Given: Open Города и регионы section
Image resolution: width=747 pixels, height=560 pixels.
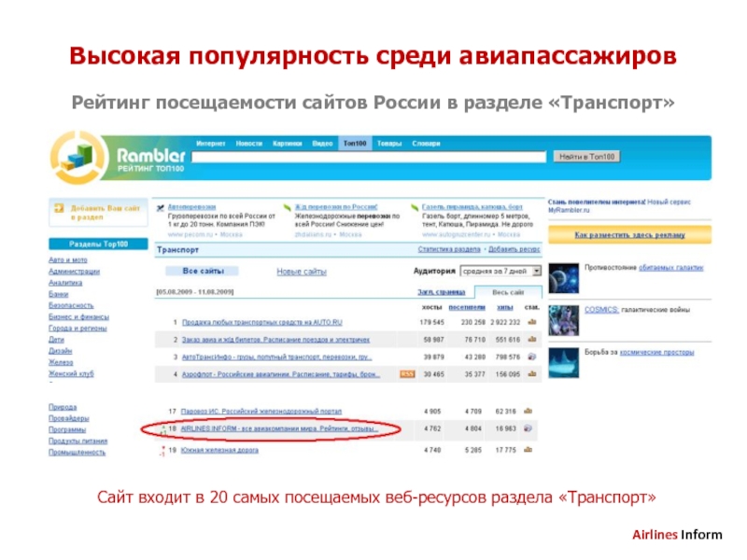Looking at the screenshot, I should 78,329.
